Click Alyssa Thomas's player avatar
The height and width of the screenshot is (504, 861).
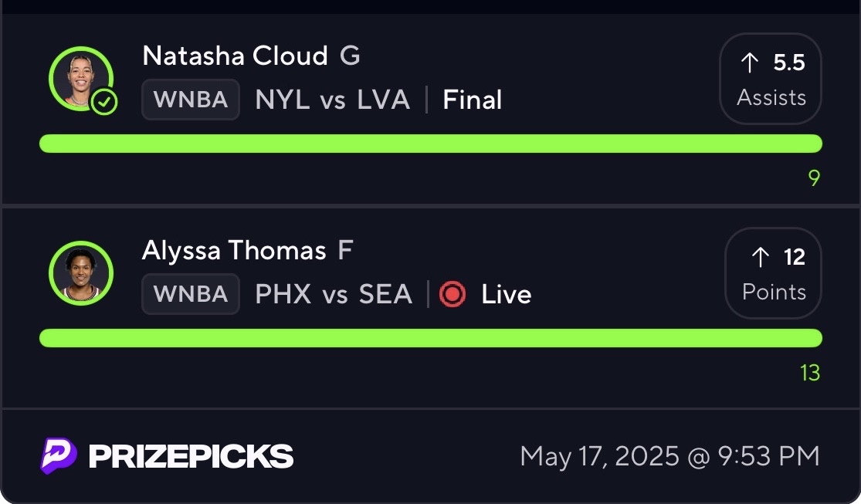tap(80, 272)
